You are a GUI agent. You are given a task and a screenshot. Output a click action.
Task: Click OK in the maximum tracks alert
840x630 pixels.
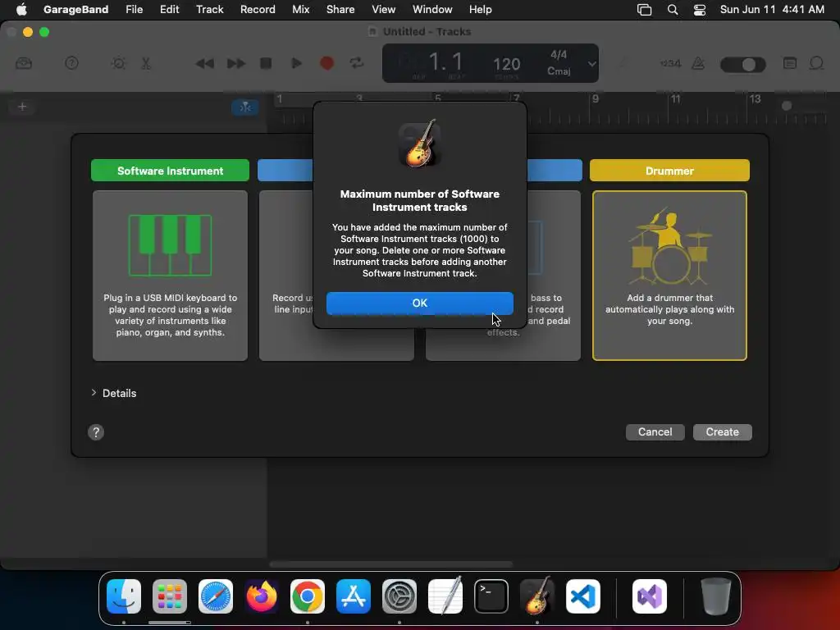click(419, 304)
